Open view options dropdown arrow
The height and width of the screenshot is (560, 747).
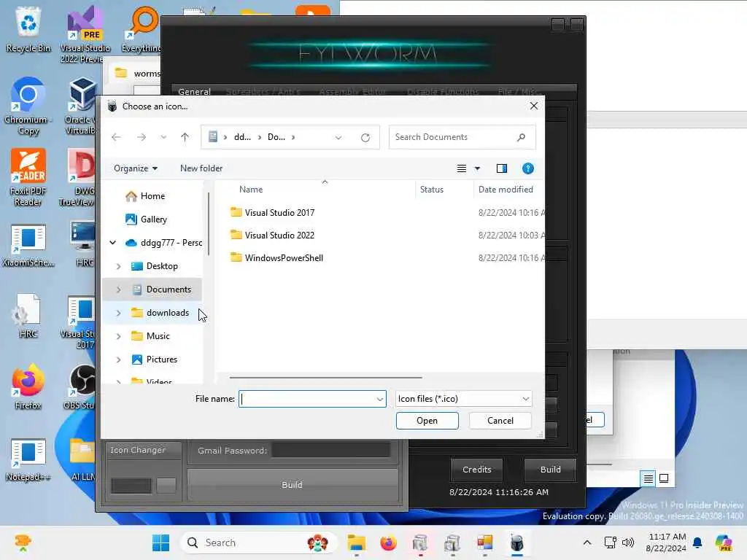click(477, 168)
